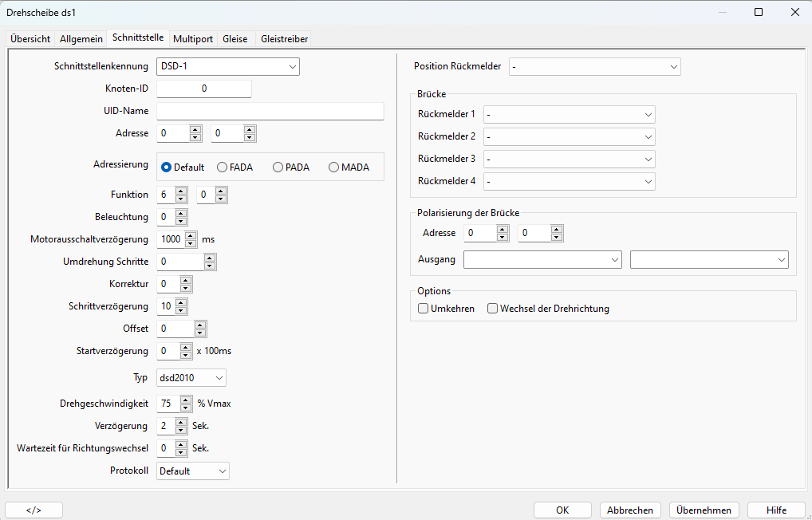Expand the first Ausgang dropdown
This screenshot has height=520, width=812.
[x=542, y=259]
